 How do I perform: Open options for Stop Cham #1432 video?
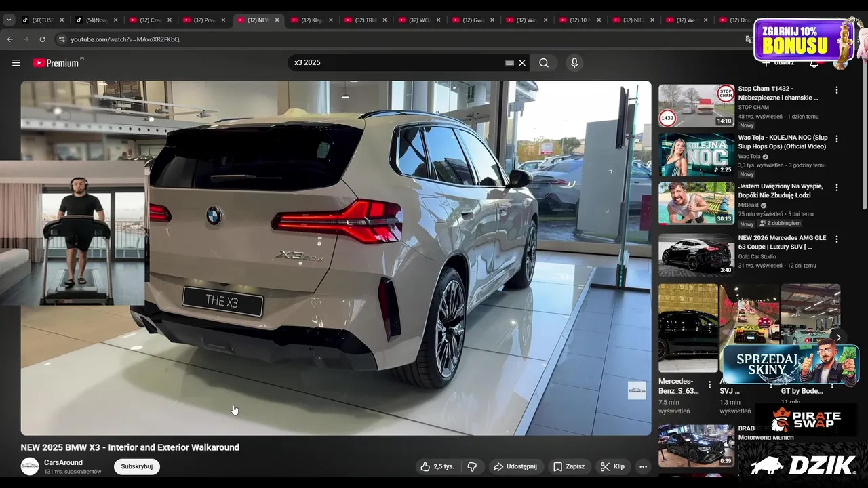pyautogui.click(x=836, y=90)
